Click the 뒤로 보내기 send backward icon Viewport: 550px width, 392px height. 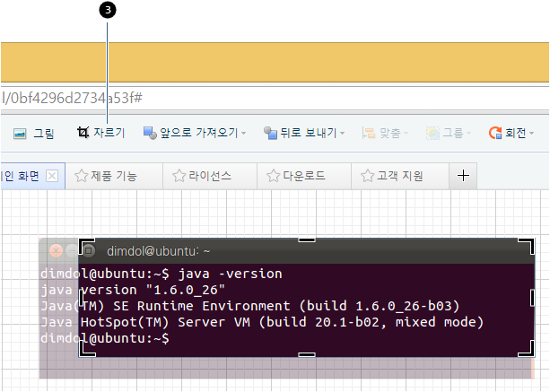click(270, 133)
